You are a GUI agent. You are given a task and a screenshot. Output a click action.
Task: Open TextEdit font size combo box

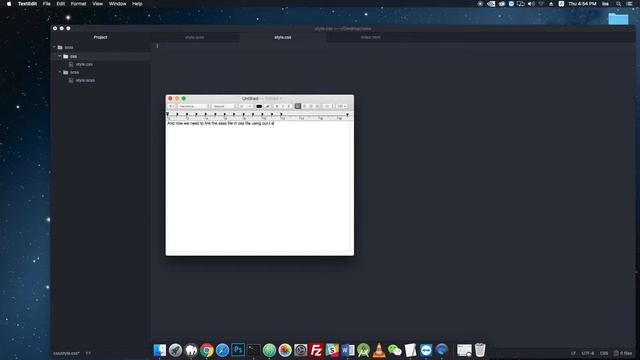pos(246,106)
